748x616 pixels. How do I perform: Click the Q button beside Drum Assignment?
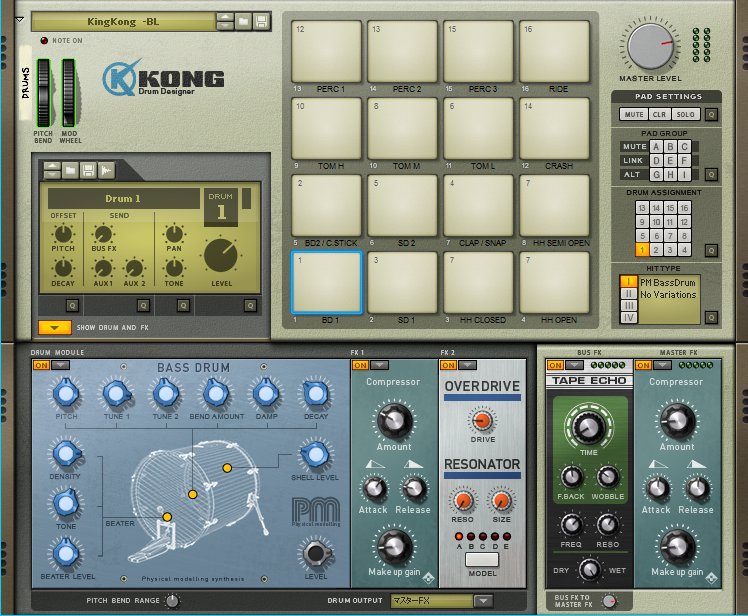711,250
